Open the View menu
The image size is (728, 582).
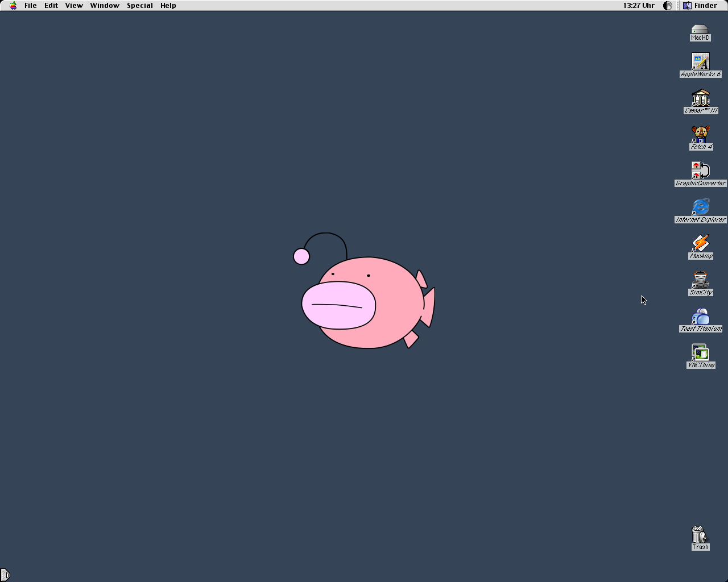pos(74,6)
